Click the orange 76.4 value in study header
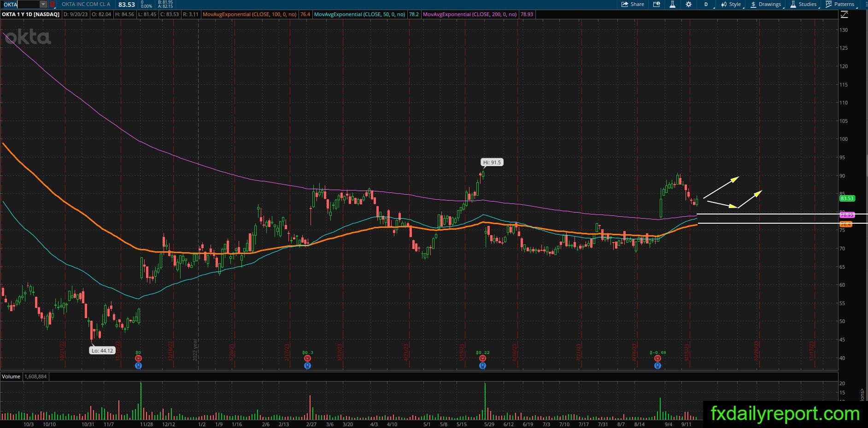The width and height of the screenshot is (868, 428). tap(305, 14)
